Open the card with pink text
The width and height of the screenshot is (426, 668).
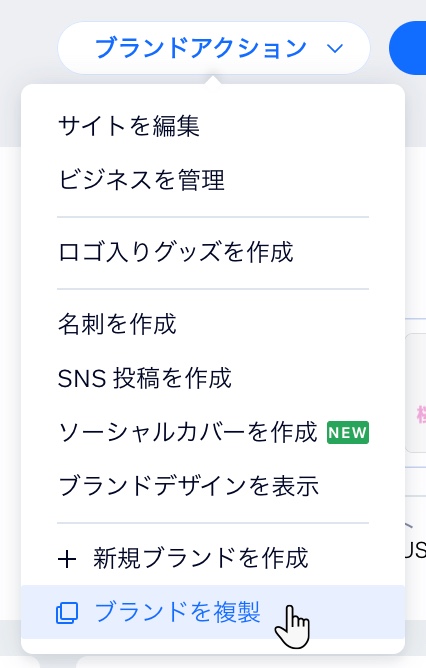(416, 393)
